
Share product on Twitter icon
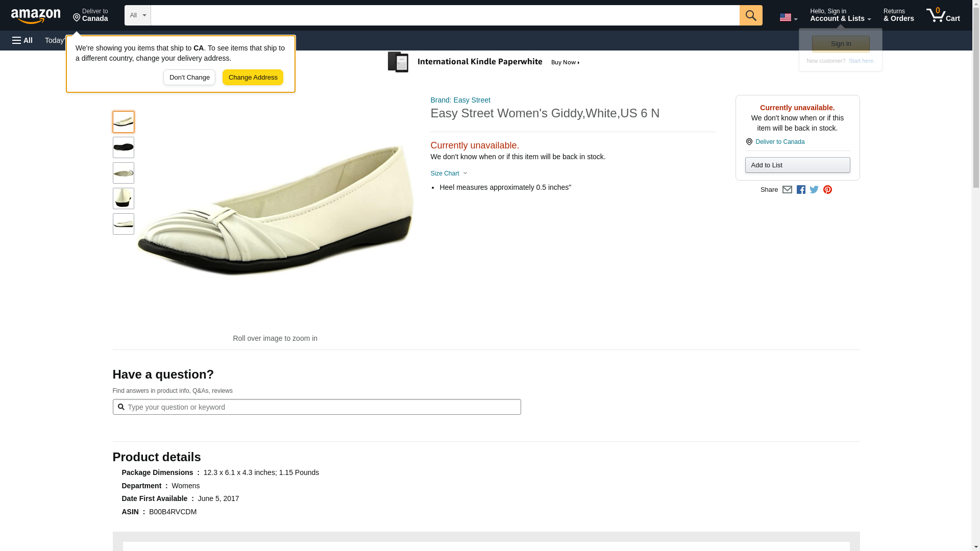814,190
